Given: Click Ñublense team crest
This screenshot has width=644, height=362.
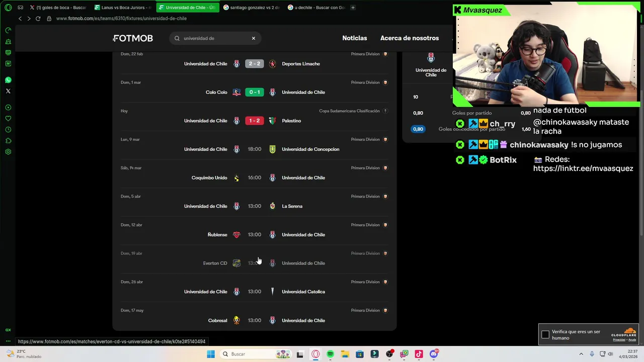Looking at the screenshot, I should [x=236, y=235].
